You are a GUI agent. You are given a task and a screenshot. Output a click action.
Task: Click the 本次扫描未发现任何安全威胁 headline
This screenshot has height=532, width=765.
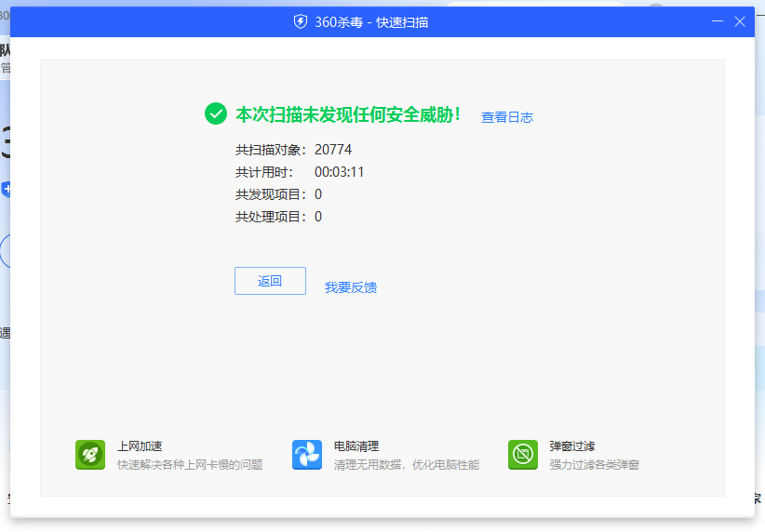coord(348,114)
